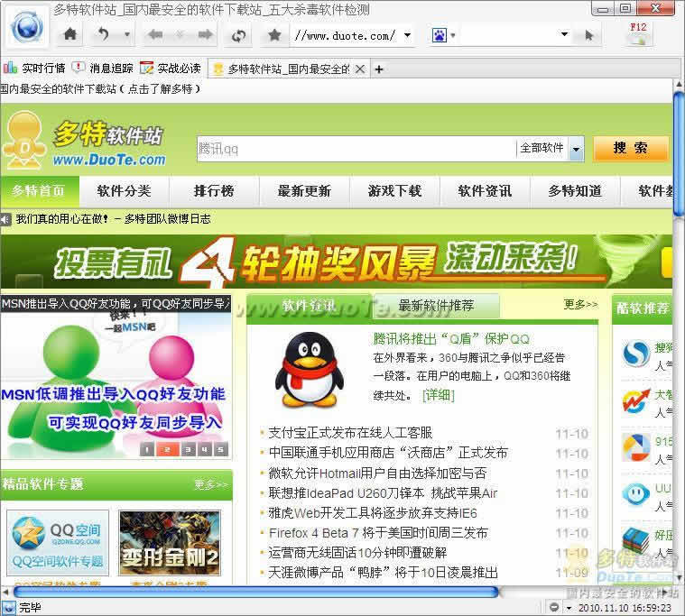Open the 实战必读 bookmark
685x616 pixels.
point(171,69)
